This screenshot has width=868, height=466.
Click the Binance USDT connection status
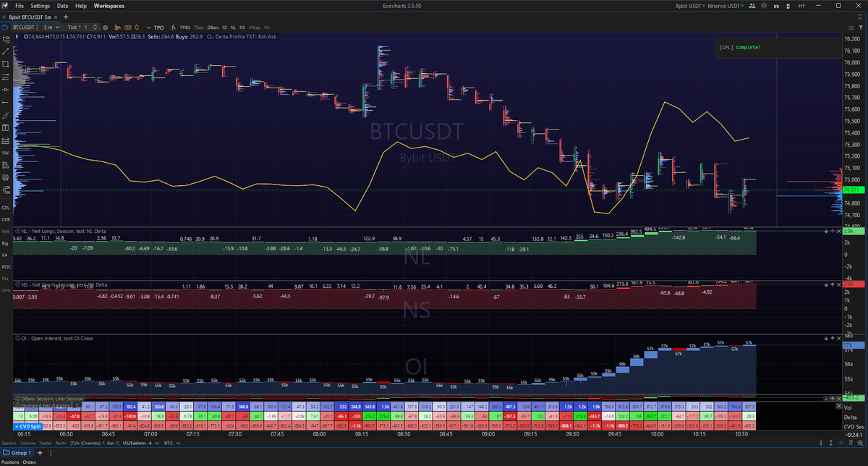[726, 6]
